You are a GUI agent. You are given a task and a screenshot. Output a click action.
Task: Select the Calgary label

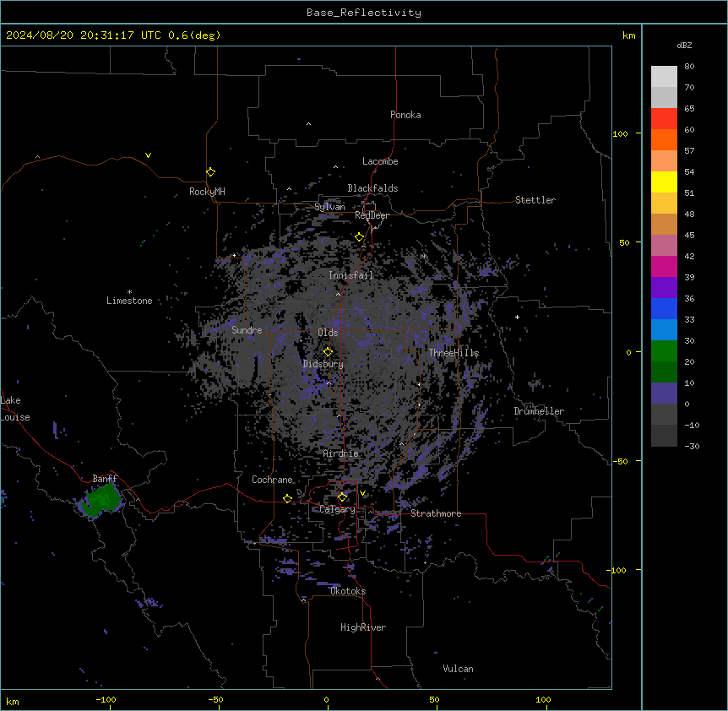coord(337,509)
